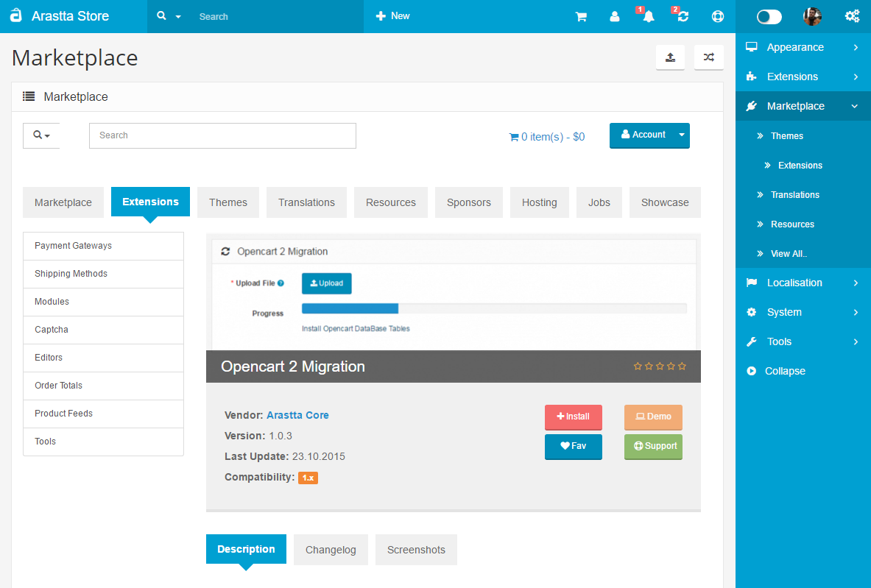
Task: Open the Changelog tab below the extension
Action: point(331,549)
